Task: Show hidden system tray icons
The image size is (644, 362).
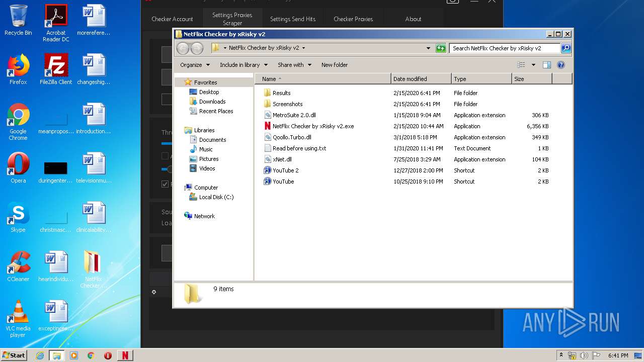Action: (561, 355)
